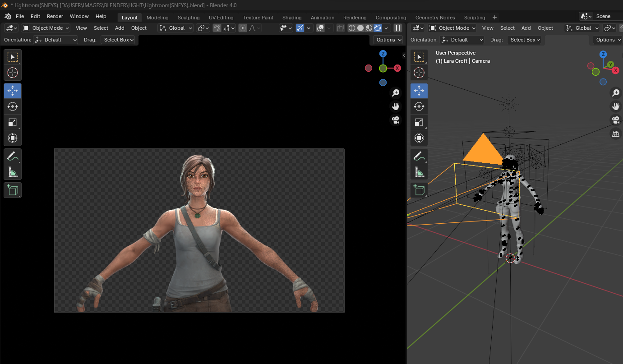Select the Add Cube tool in left viewport
The width and height of the screenshot is (623, 364).
click(x=13, y=190)
